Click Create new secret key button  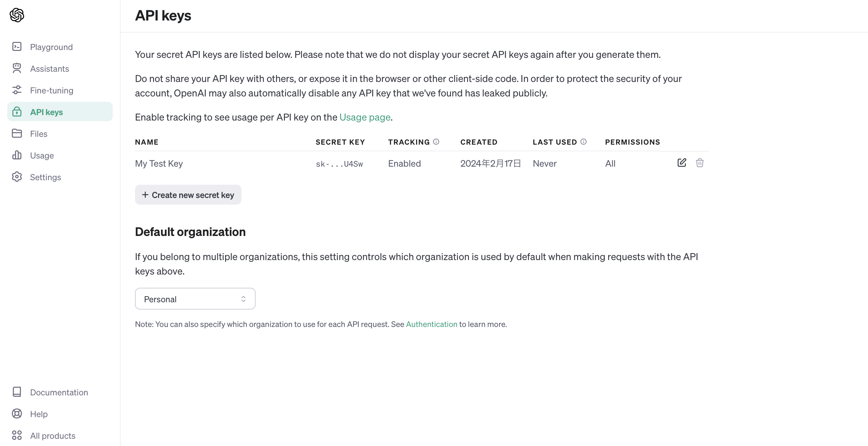188,195
